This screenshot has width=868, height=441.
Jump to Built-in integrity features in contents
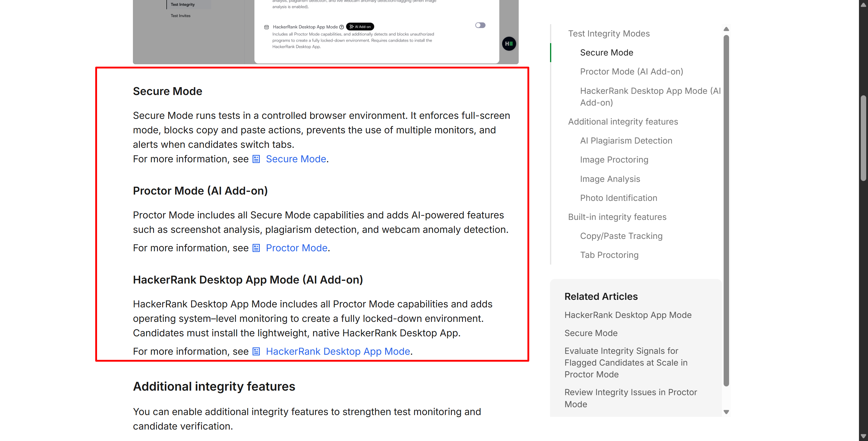click(x=617, y=217)
